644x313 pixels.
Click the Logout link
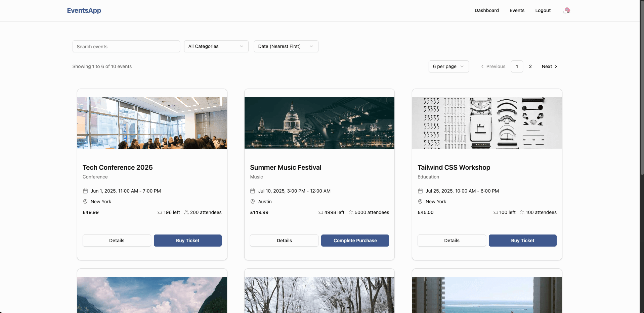pyautogui.click(x=543, y=10)
